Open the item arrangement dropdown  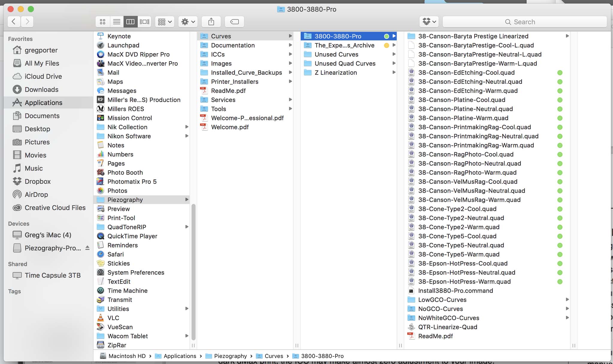[x=165, y=22]
